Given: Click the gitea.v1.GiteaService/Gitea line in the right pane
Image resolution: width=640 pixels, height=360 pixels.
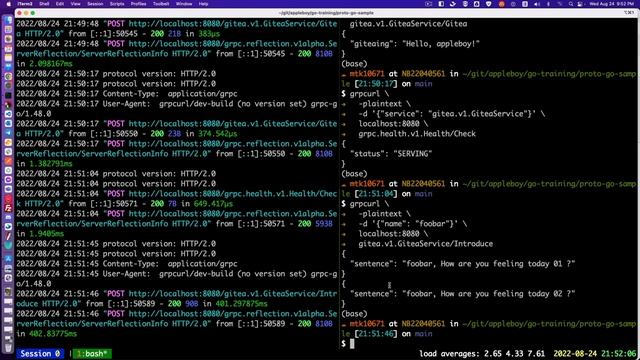Looking at the screenshot, I should pos(409,24).
